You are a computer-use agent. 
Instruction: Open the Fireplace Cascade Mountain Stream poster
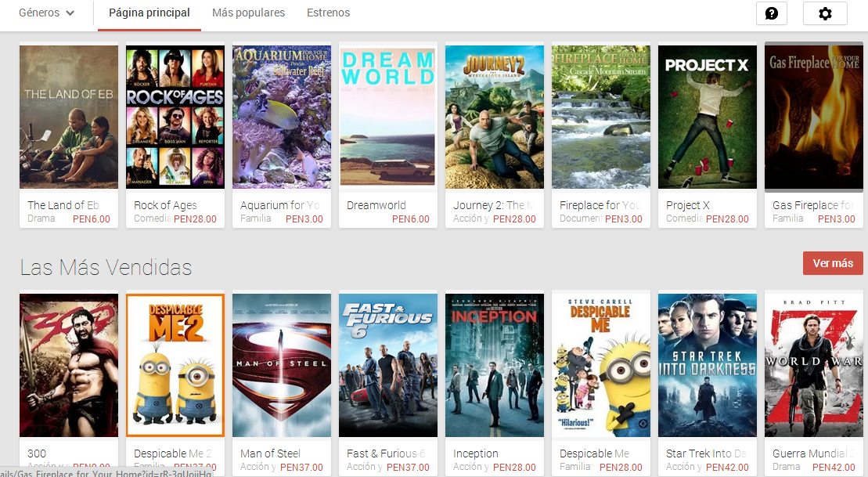coord(600,117)
